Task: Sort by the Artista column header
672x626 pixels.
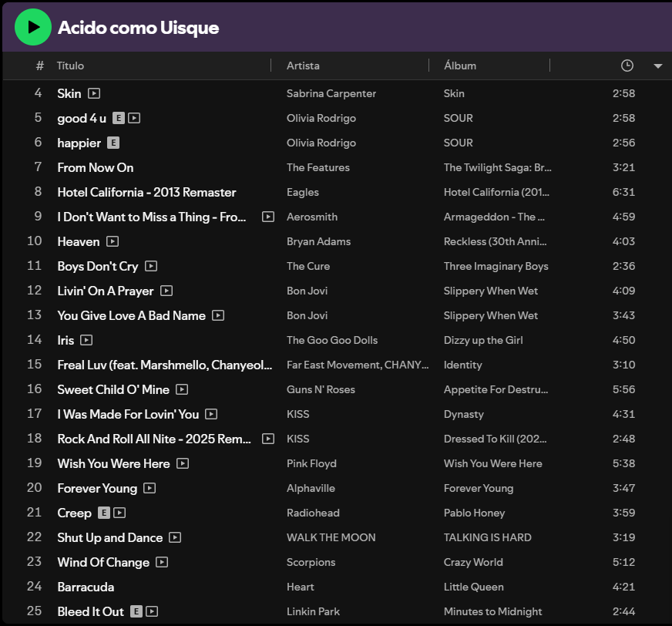Action: 303,66
